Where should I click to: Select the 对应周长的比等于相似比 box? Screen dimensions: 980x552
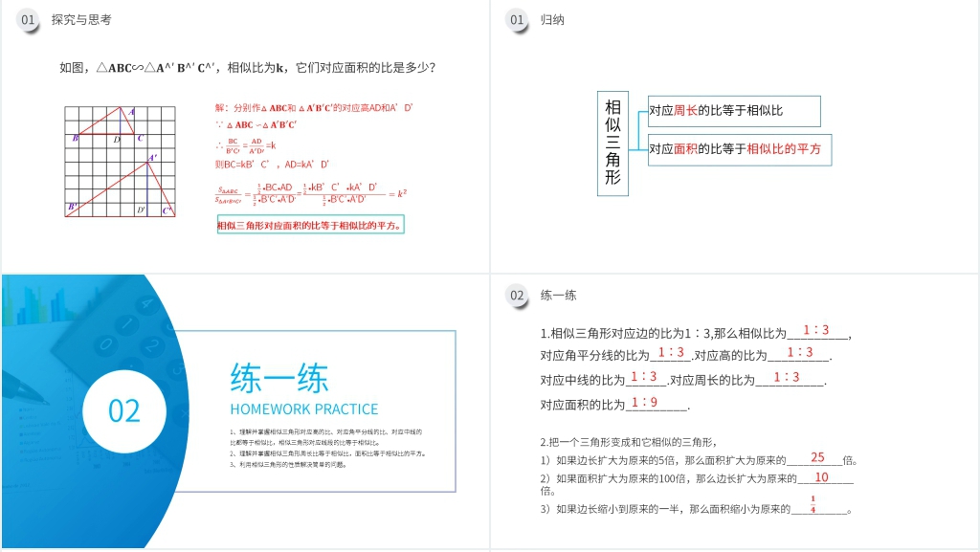pyautogui.click(x=733, y=111)
